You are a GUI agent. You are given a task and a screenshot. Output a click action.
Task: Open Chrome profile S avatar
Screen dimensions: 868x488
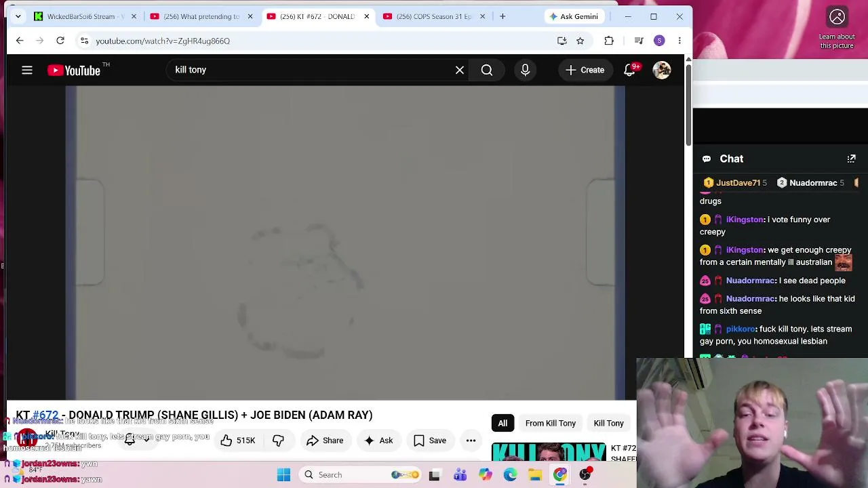click(659, 41)
